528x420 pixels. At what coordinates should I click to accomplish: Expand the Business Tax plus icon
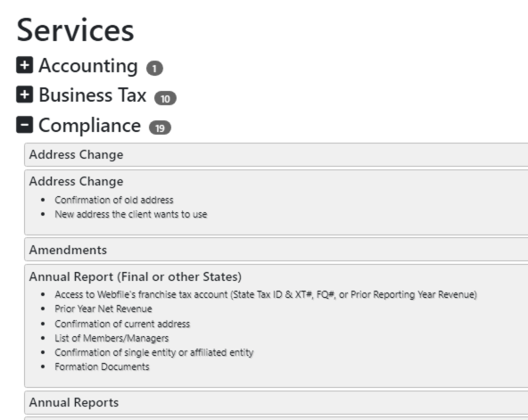(25, 95)
